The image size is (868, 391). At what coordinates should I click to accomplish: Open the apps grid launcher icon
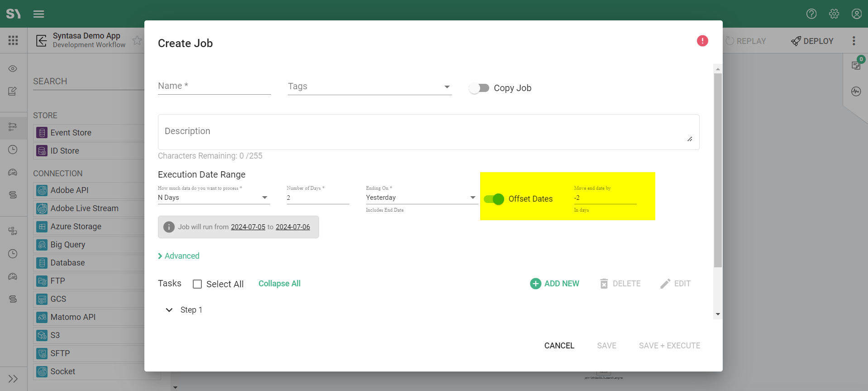pyautogui.click(x=13, y=40)
